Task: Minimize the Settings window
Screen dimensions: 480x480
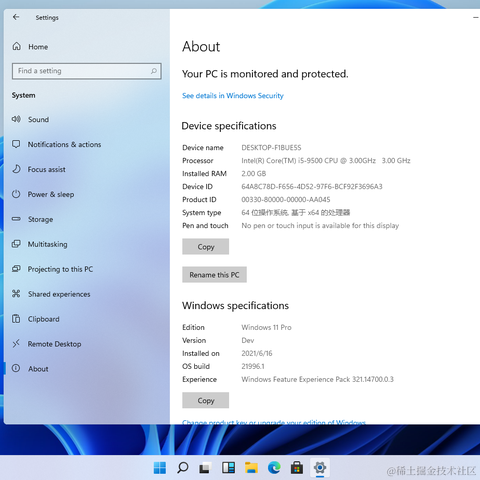Action: coord(476,17)
